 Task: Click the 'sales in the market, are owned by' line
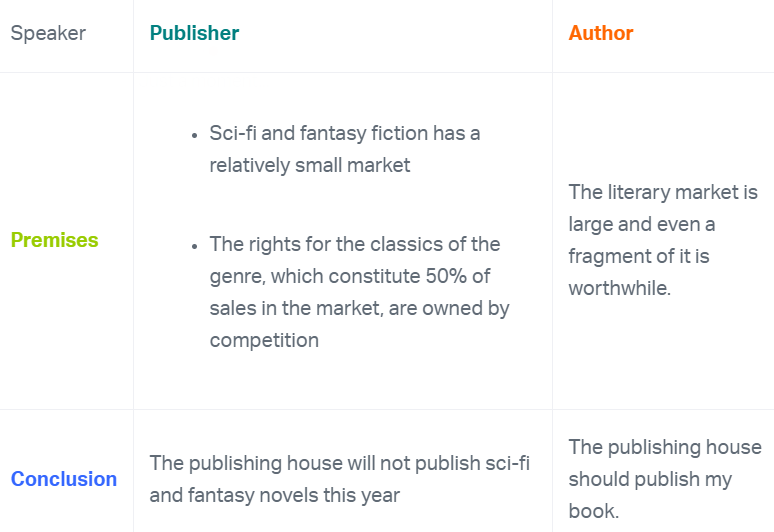coord(359,308)
